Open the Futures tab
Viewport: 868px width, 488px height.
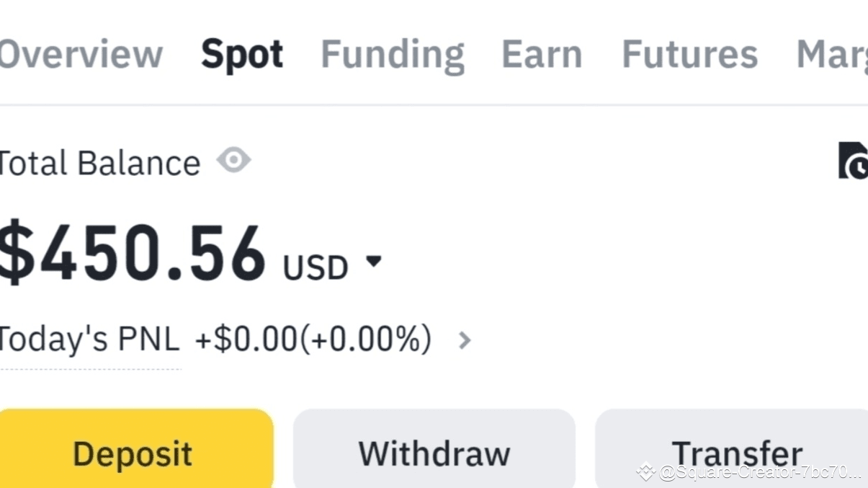point(689,54)
